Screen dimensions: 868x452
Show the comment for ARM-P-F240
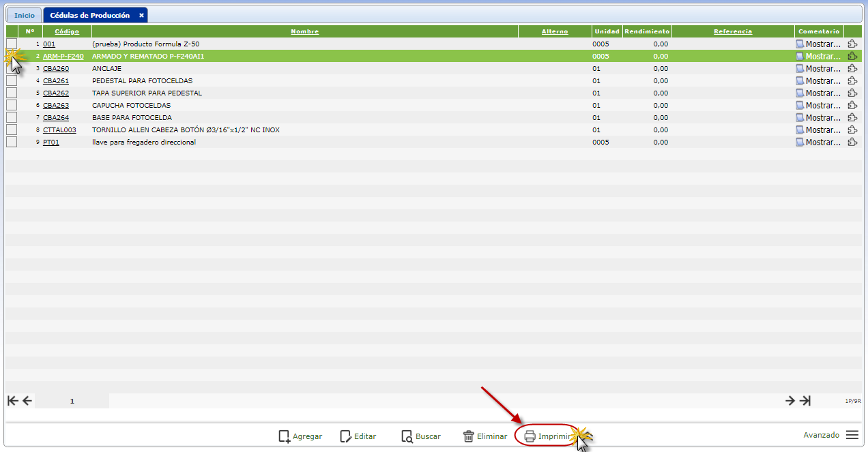click(x=819, y=57)
